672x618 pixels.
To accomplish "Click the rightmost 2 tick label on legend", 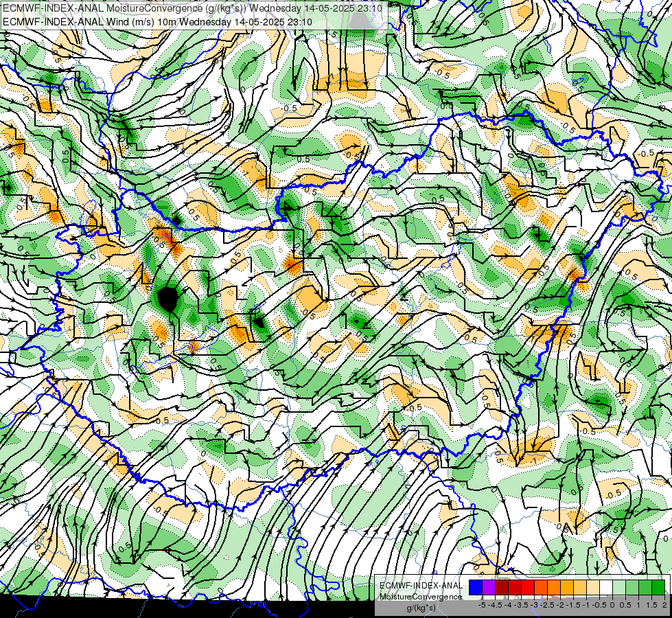I will point(664,605).
